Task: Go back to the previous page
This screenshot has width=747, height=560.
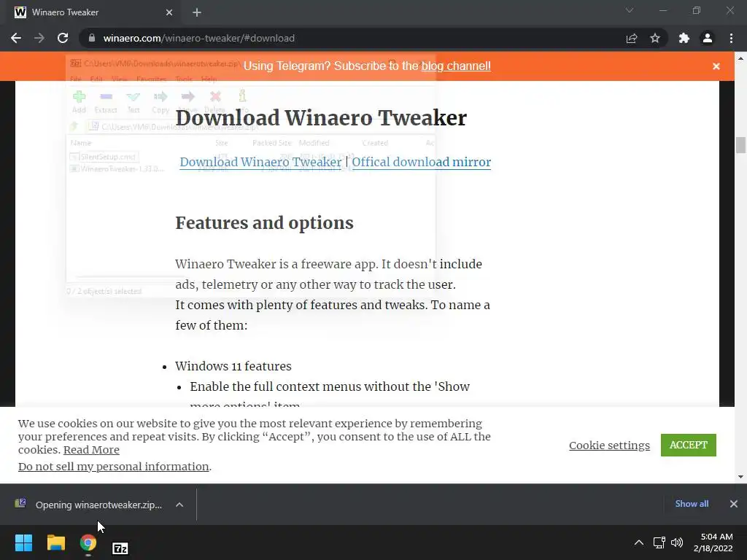Action: pos(16,38)
